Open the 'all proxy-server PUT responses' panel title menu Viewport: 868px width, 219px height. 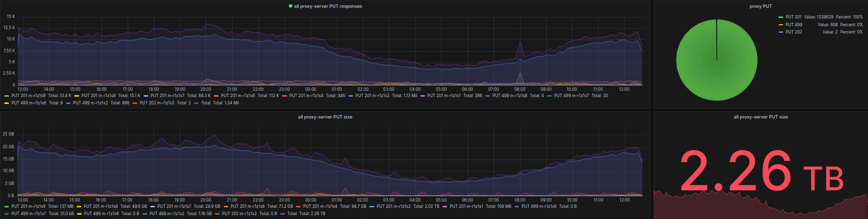(328, 6)
